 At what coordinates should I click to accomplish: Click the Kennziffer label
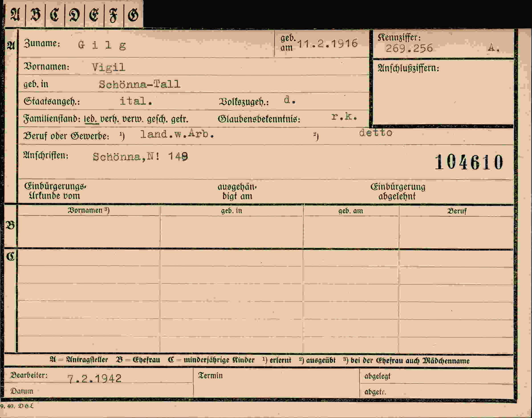pyautogui.click(x=399, y=37)
